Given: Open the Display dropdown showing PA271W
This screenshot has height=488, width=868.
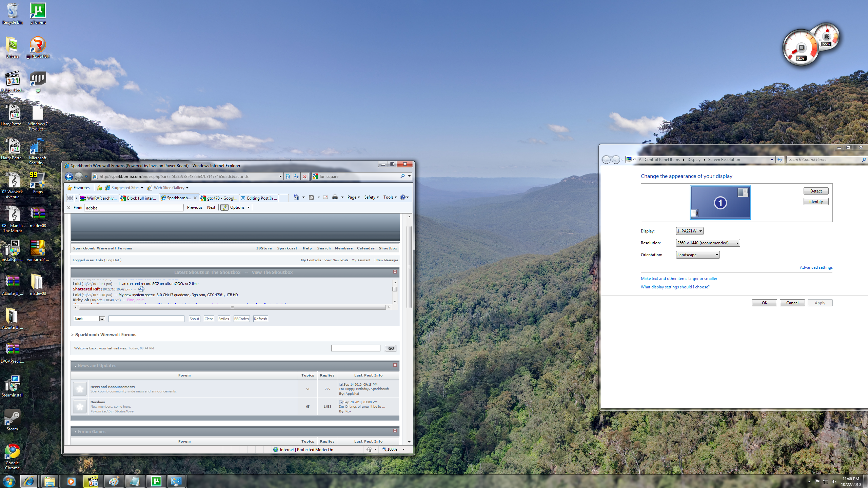Looking at the screenshot, I should point(690,231).
